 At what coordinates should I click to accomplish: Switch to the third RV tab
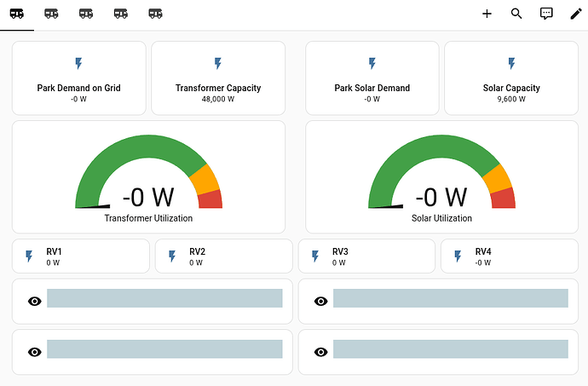pyautogui.click(x=86, y=14)
